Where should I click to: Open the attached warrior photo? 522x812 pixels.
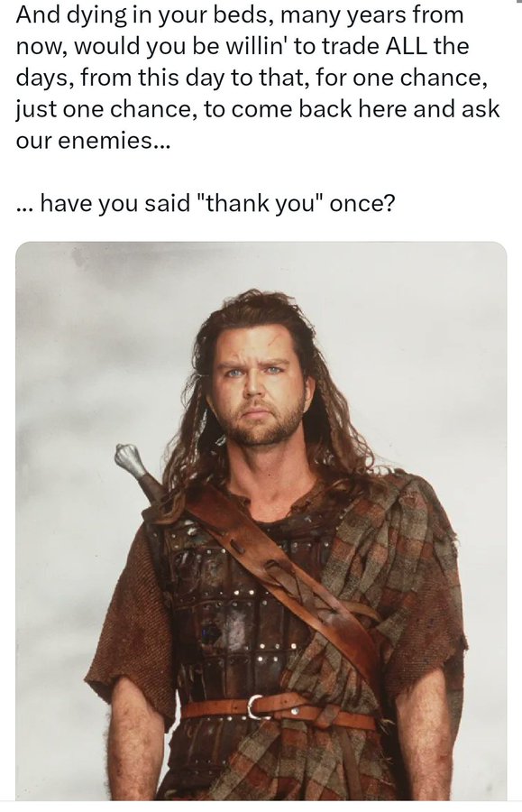pos(261,521)
